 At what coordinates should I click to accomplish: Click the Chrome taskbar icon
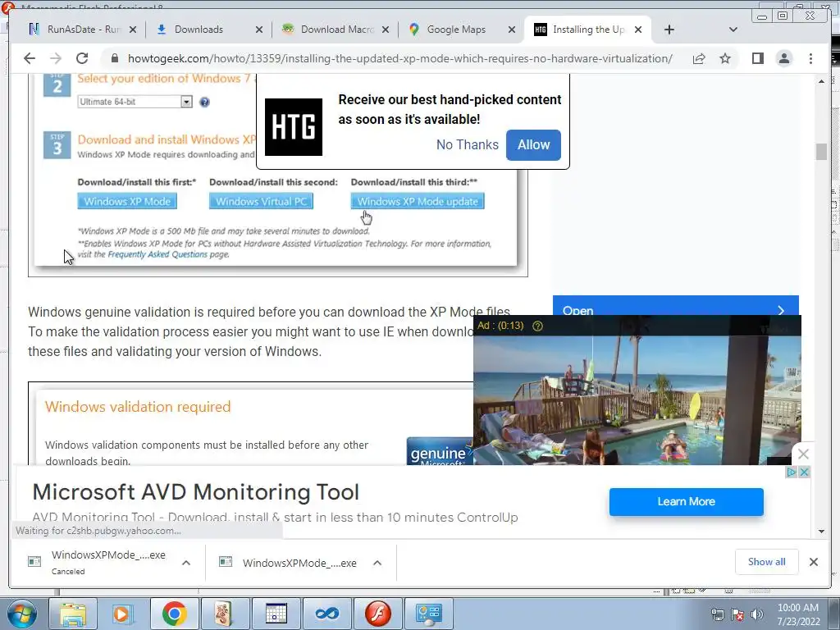(174, 614)
